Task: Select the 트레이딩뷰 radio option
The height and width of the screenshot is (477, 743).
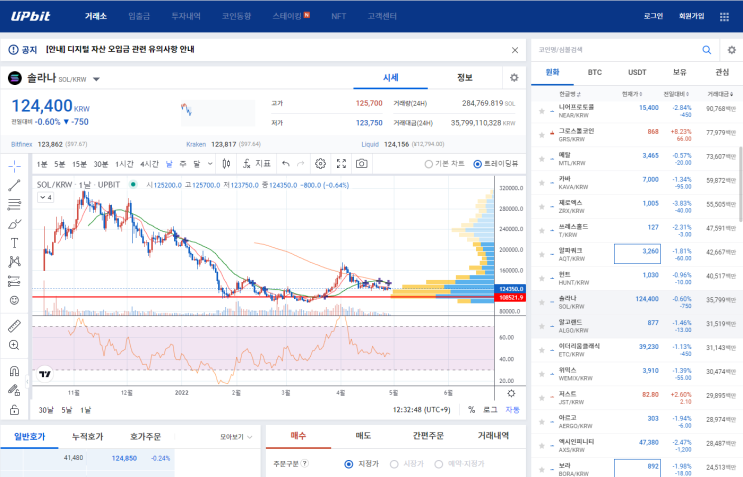Action: point(478,164)
